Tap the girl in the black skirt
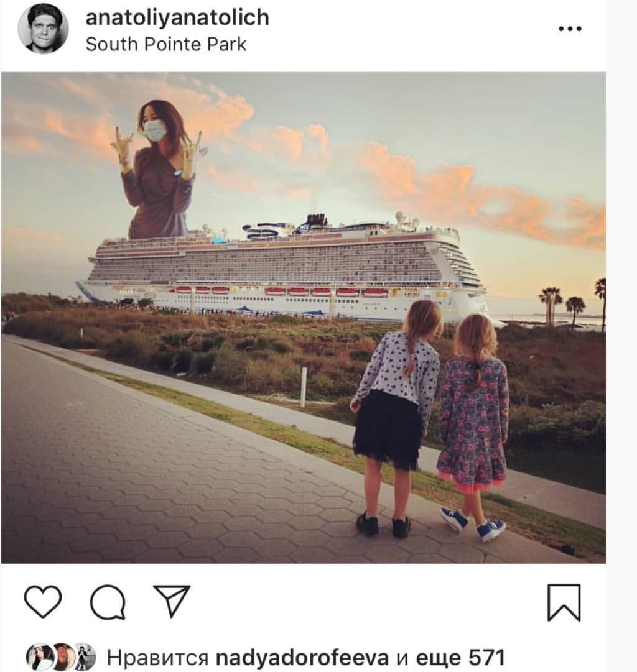The width and height of the screenshot is (637, 672). 395,410
